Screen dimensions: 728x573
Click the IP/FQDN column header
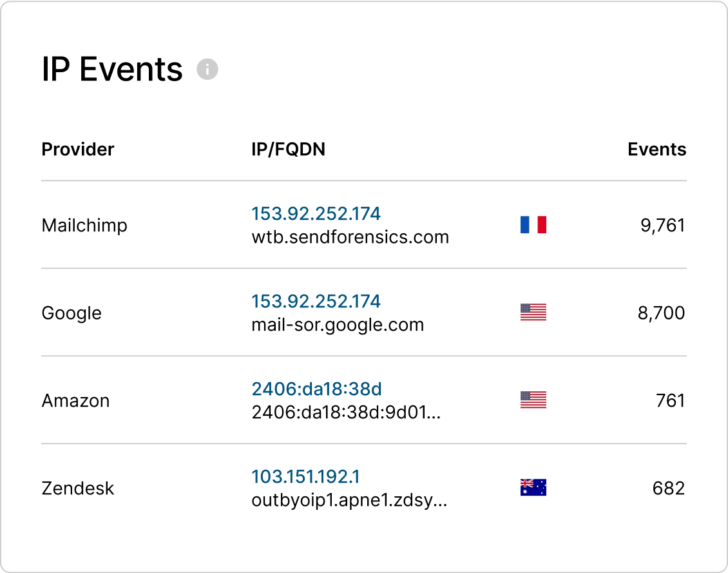(288, 150)
